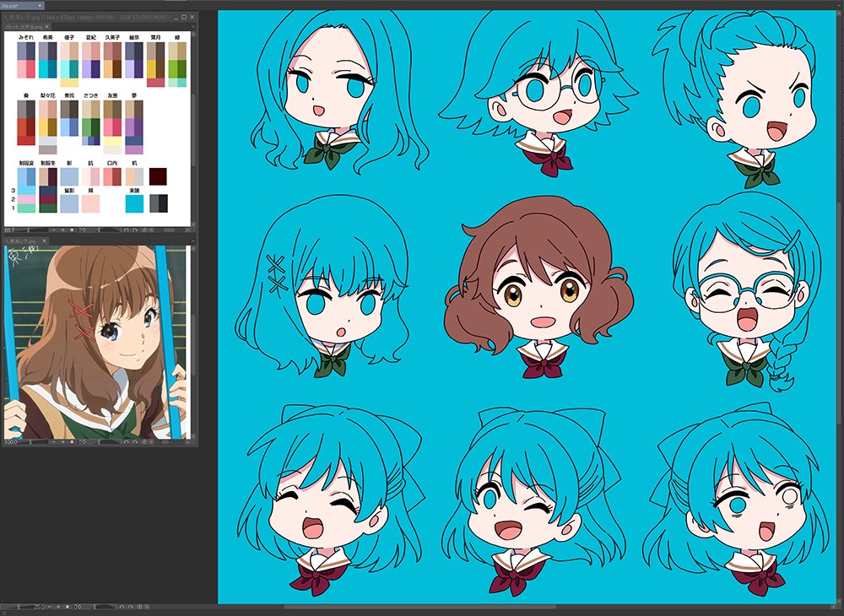Select the reference JPG tab above the photo
The width and height of the screenshot is (844, 616).
click(24, 241)
